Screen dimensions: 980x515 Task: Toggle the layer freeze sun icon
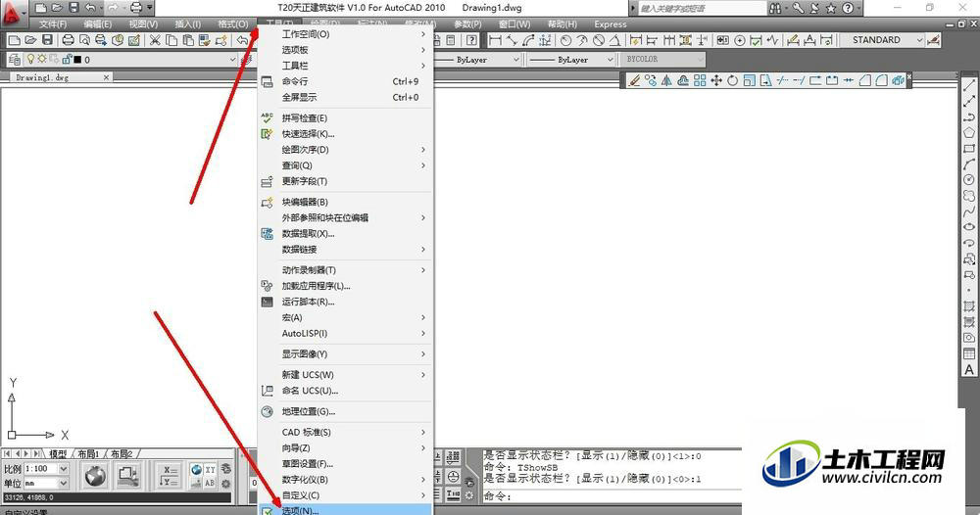pyautogui.click(x=42, y=60)
